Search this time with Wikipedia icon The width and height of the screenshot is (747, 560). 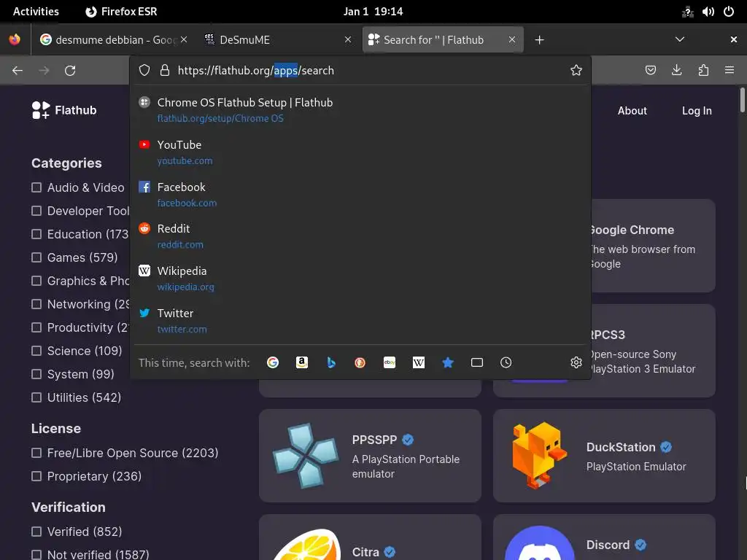pos(418,363)
